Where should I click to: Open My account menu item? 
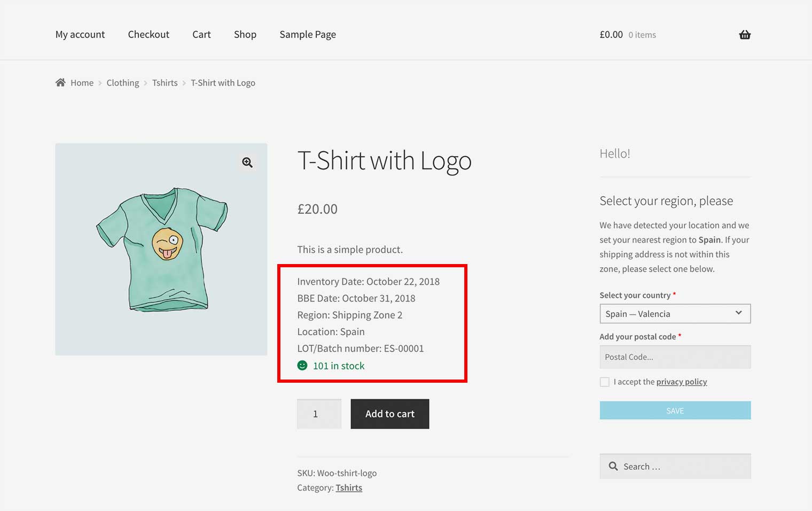coord(80,35)
